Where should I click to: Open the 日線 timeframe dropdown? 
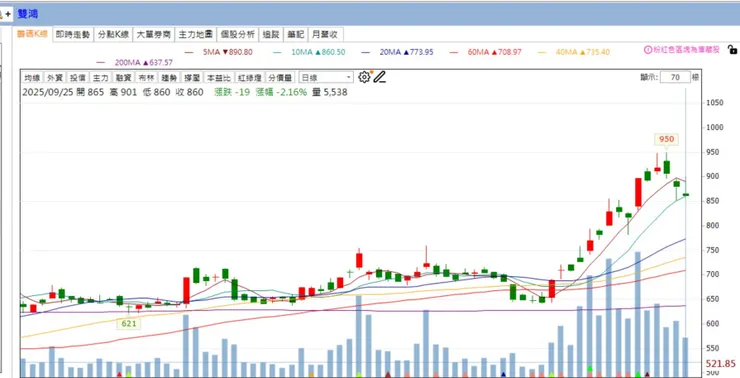(x=326, y=78)
